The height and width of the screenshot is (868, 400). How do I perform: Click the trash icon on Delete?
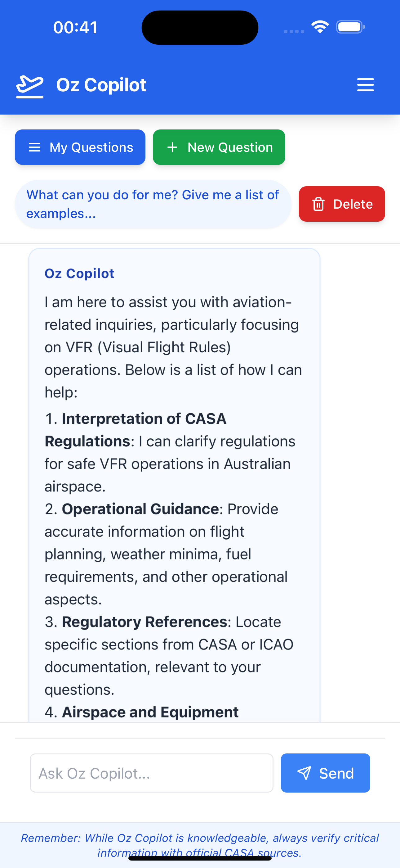318,204
